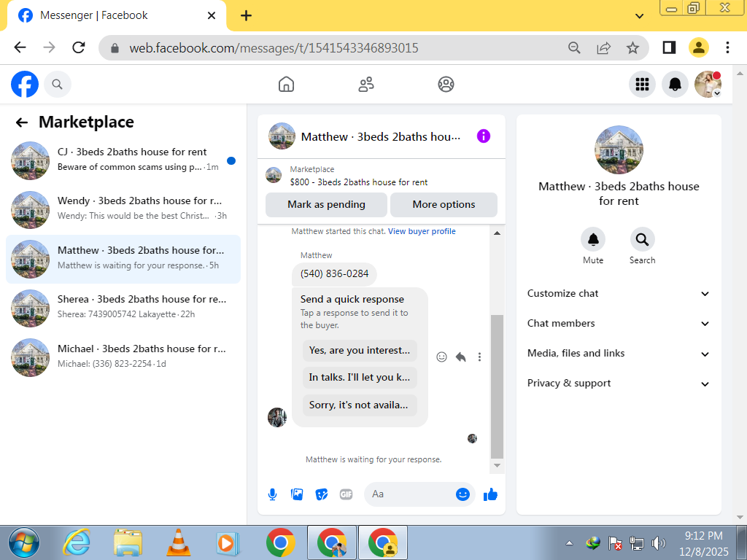This screenshot has width=747, height=560.
Task: Open Facebook search magnifier
Action: tap(57, 85)
